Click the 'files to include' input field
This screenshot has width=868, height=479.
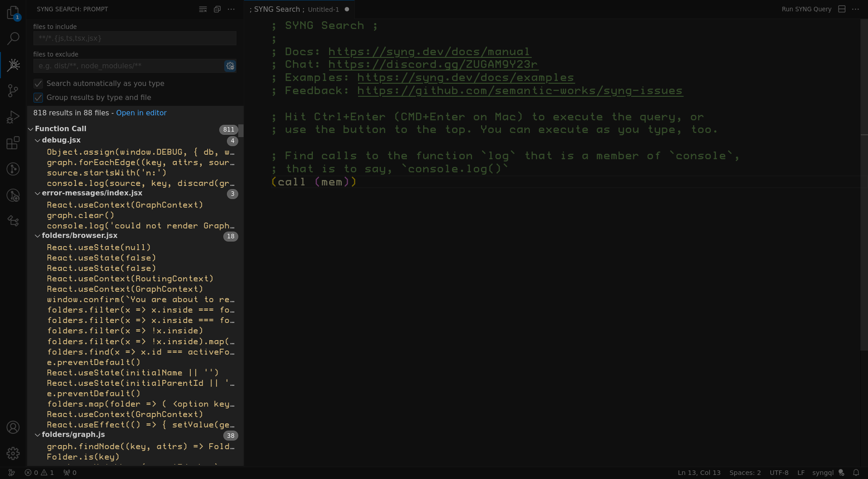click(134, 38)
